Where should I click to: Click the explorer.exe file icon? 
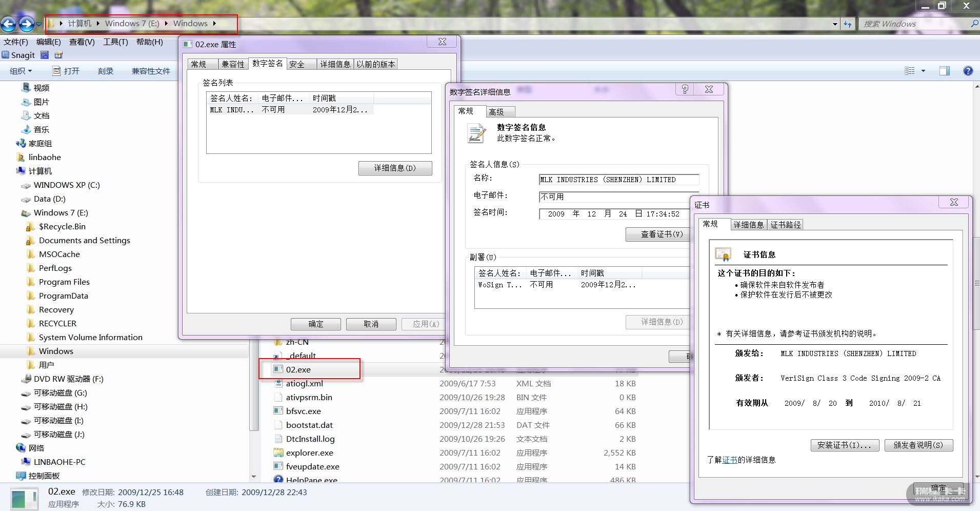tap(278, 453)
